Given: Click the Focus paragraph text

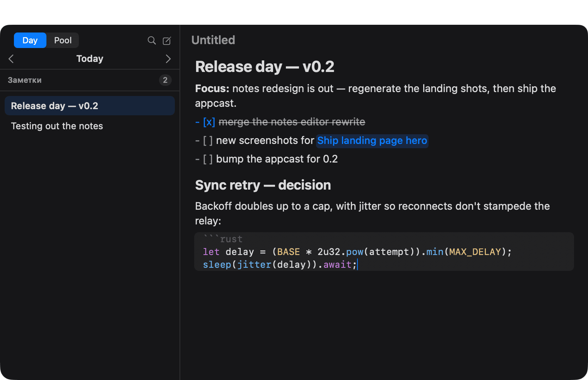Looking at the screenshot, I should pos(375,96).
